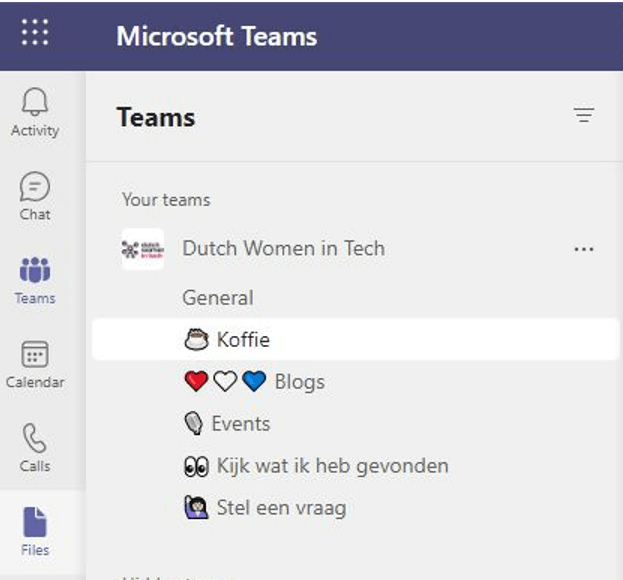Click the Teams panel heading
The image size is (623, 580).
click(x=155, y=117)
